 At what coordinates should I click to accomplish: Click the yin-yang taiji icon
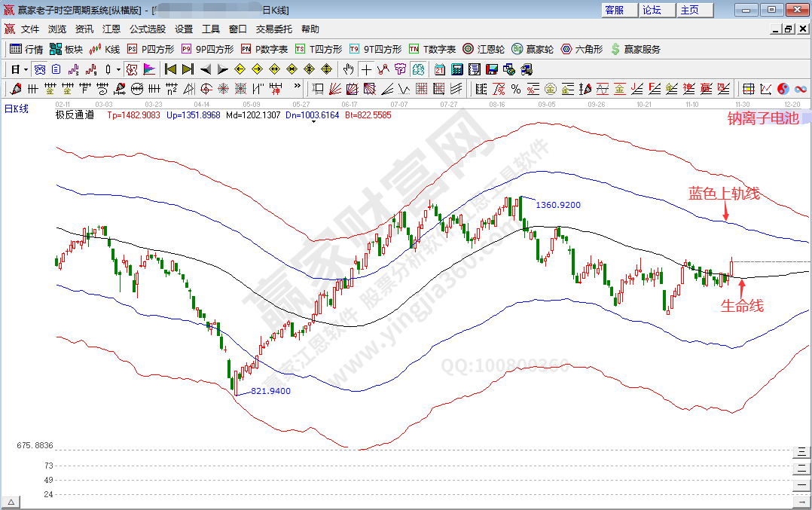tap(783, 89)
